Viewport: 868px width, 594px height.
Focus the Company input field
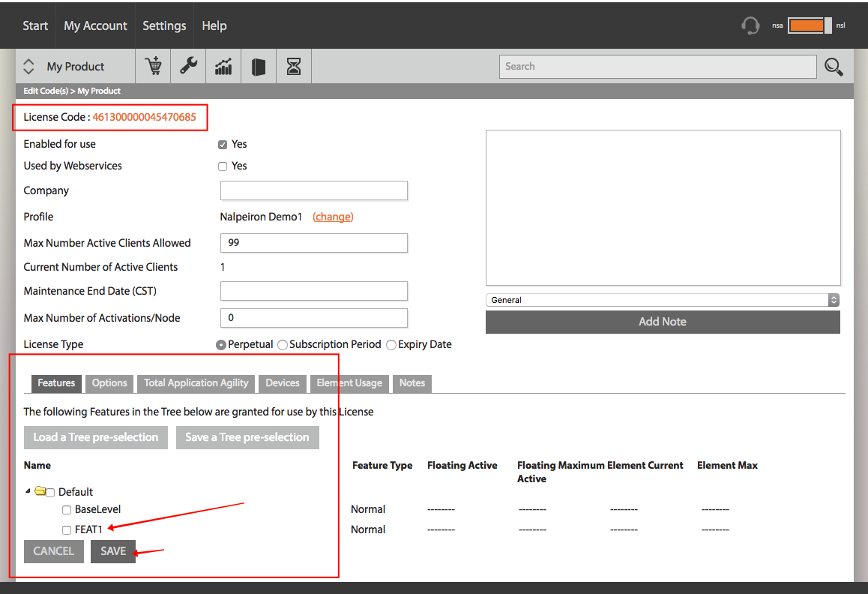tap(314, 190)
